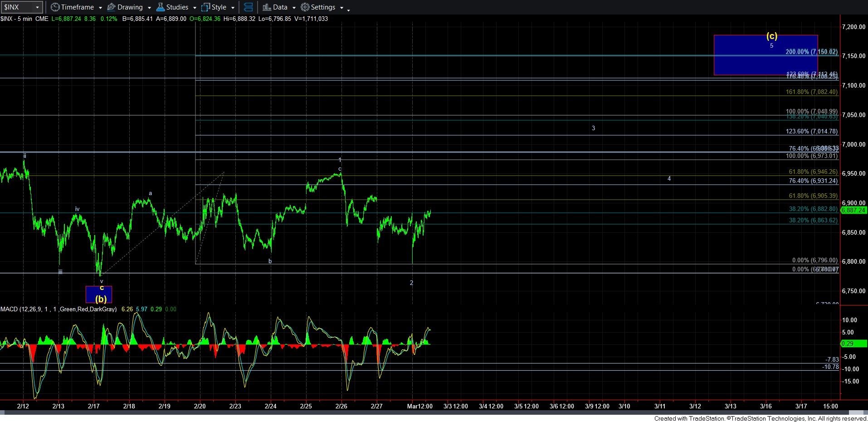
Task: Select the blue (b) wave box
Action: coord(98,294)
